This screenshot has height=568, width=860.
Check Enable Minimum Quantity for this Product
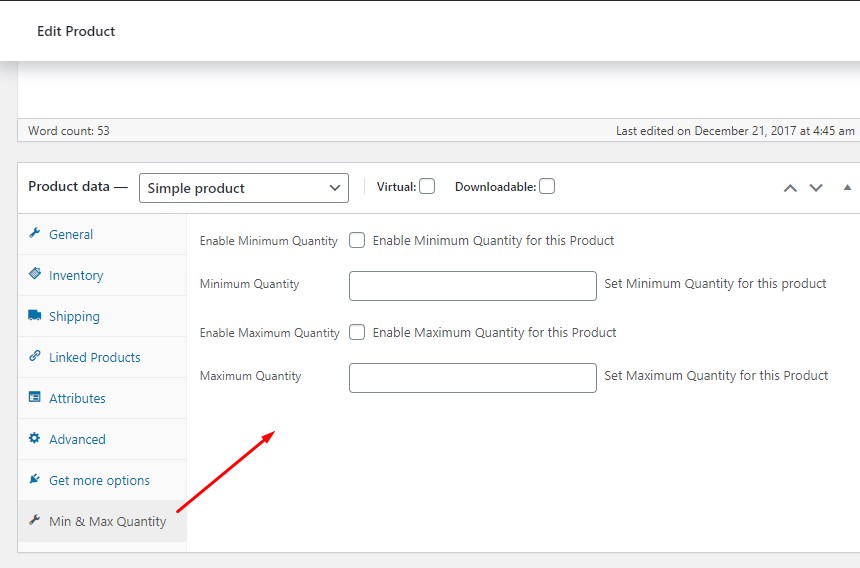(357, 240)
